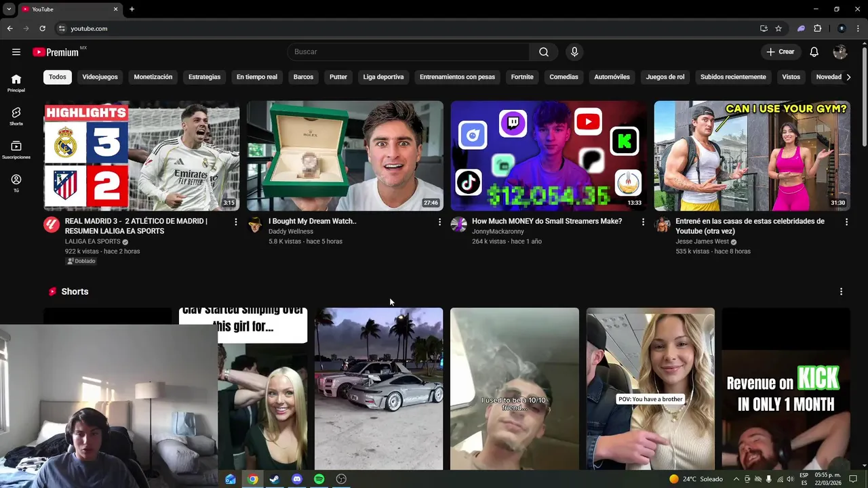Select the Subidos recientemente chip
This screenshot has width=868, height=488.
pyautogui.click(x=733, y=77)
